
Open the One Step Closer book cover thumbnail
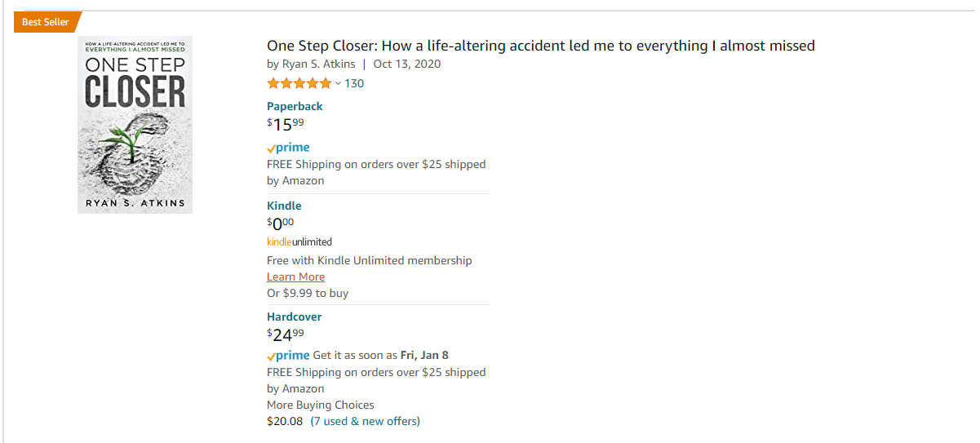[x=135, y=125]
